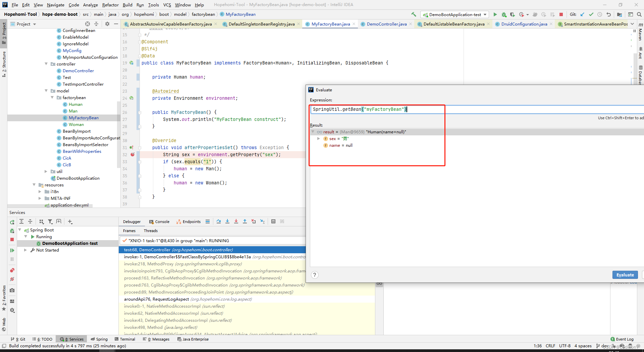The width and height of the screenshot is (644, 352).
Task: Click filter funnel icon in Services toolbar
Action: [x=50, y=221]
